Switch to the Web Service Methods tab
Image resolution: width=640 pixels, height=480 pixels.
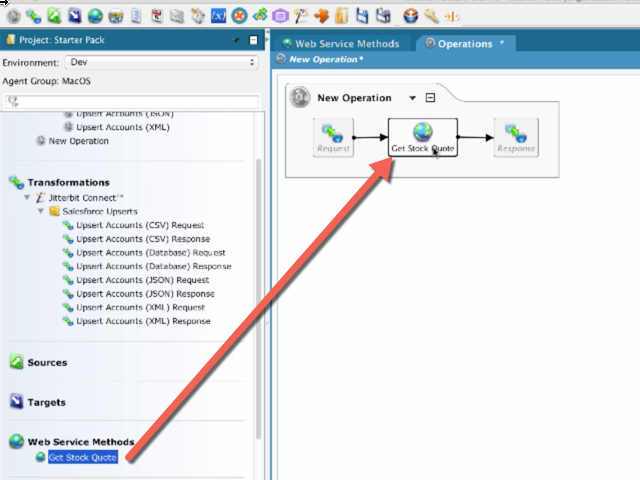click(x=340, y=44)
